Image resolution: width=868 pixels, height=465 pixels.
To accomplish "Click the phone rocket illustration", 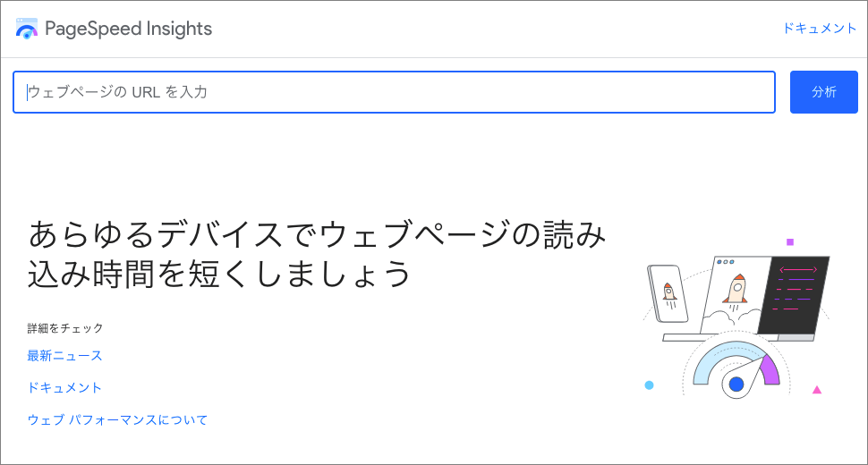I will (x=668, y=293).
